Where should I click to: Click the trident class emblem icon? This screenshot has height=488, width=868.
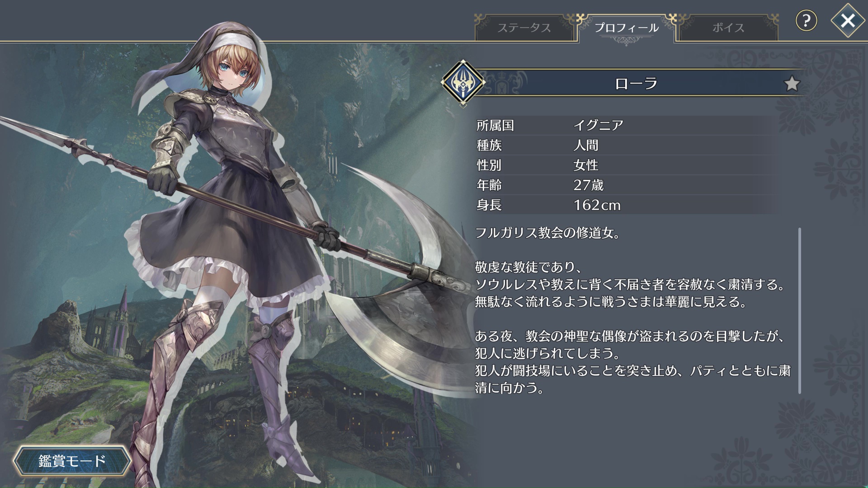463,83
